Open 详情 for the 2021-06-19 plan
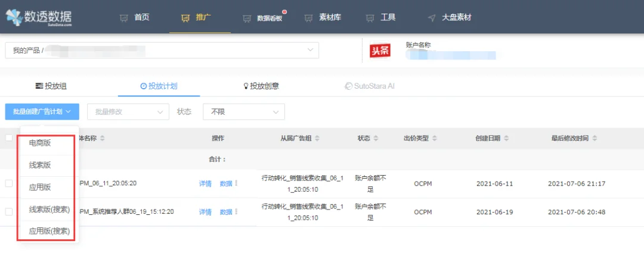 [205, 212]
